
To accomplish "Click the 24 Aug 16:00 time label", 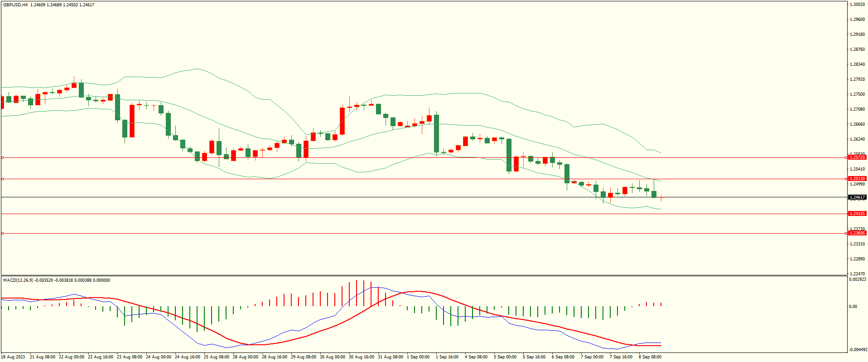I will click(188, 357).
